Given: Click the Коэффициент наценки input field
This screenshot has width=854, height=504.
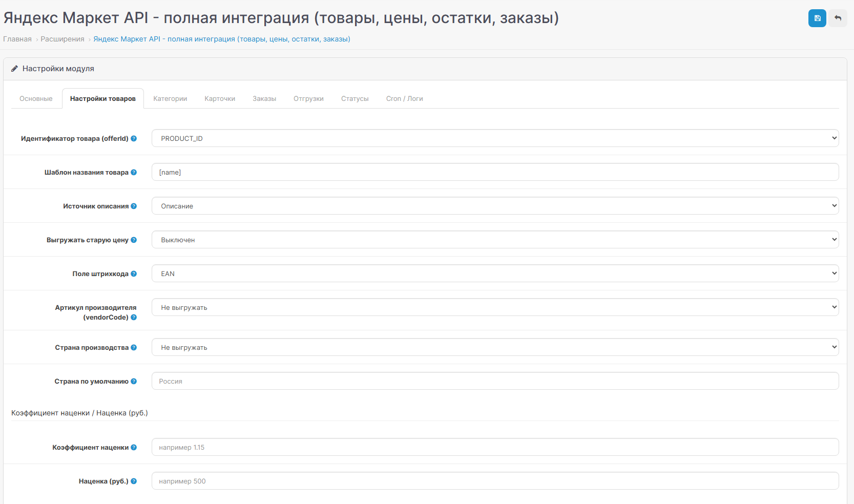Looking at the screenshot, I should (495, 447).
